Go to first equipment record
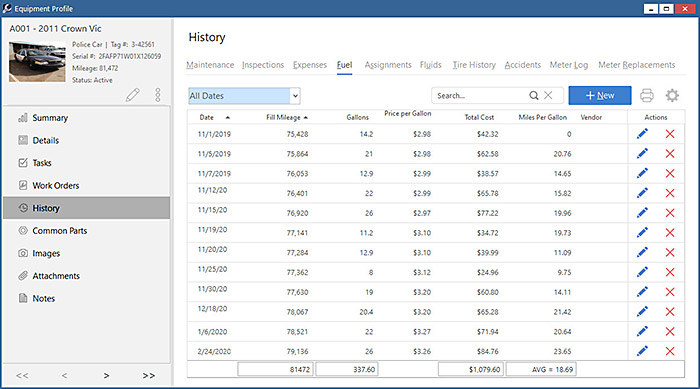 (22, 376)
